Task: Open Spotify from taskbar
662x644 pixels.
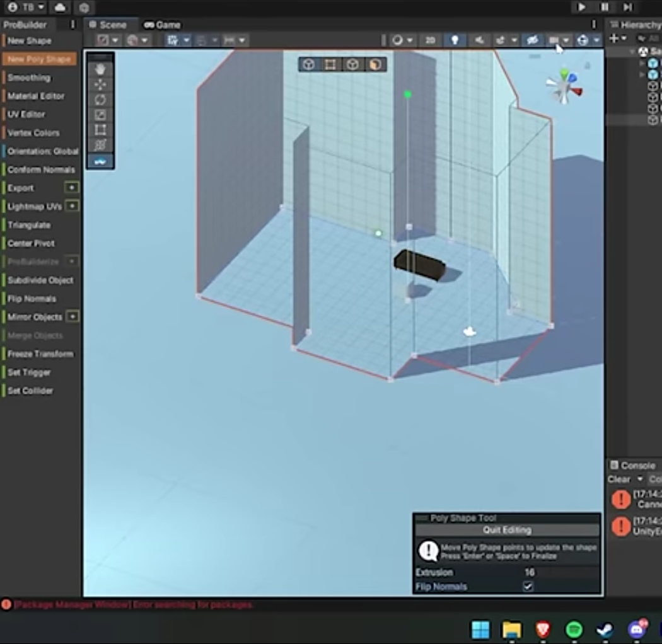Action: click(574, 630)
